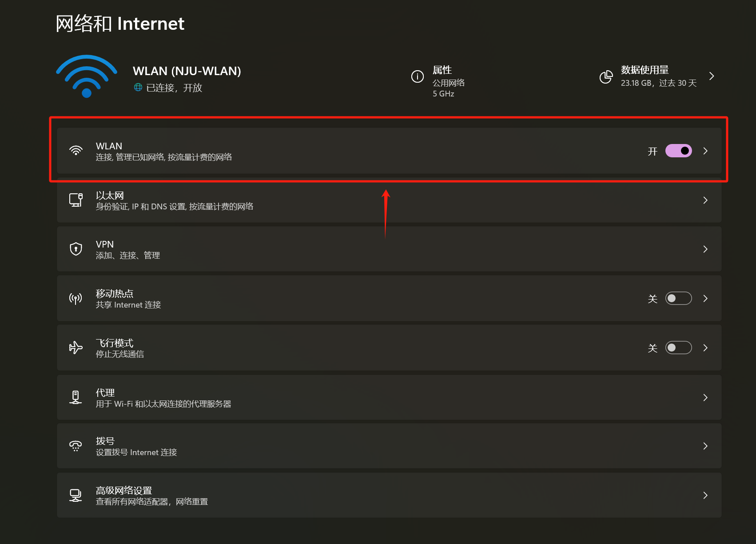
Task: Click the airplane mode icon
Action: (76, 348)
